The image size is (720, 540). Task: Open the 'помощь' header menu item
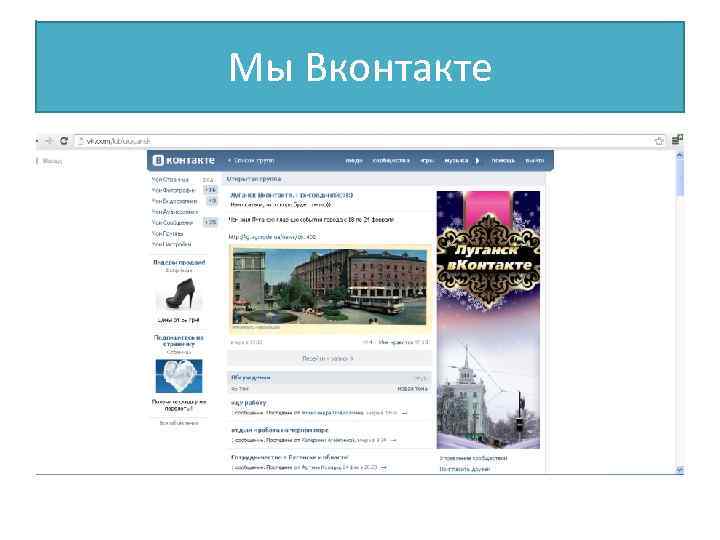point(503,161)
